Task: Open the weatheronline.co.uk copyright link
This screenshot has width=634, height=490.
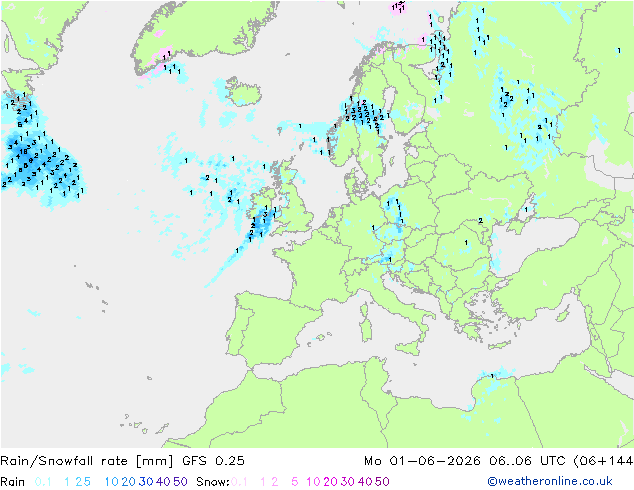Action: click(550, 481)
